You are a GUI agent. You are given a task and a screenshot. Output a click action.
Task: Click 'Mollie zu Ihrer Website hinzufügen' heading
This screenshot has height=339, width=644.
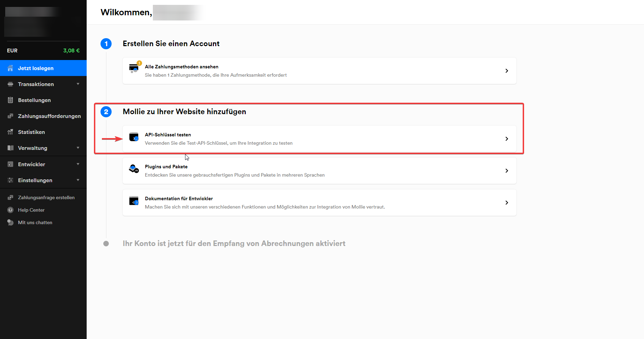click(x=184, y=111)
